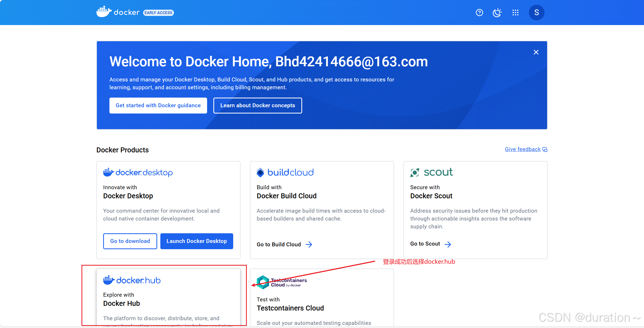Click the buildcloud logo

pos(285,172)
